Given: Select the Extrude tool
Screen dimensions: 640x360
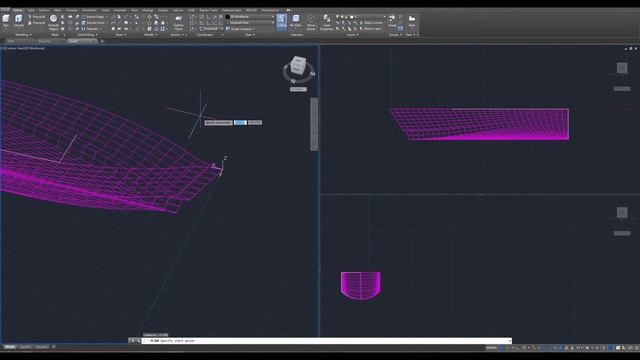Looking at the screenshot, I should [x=19, y=20].
